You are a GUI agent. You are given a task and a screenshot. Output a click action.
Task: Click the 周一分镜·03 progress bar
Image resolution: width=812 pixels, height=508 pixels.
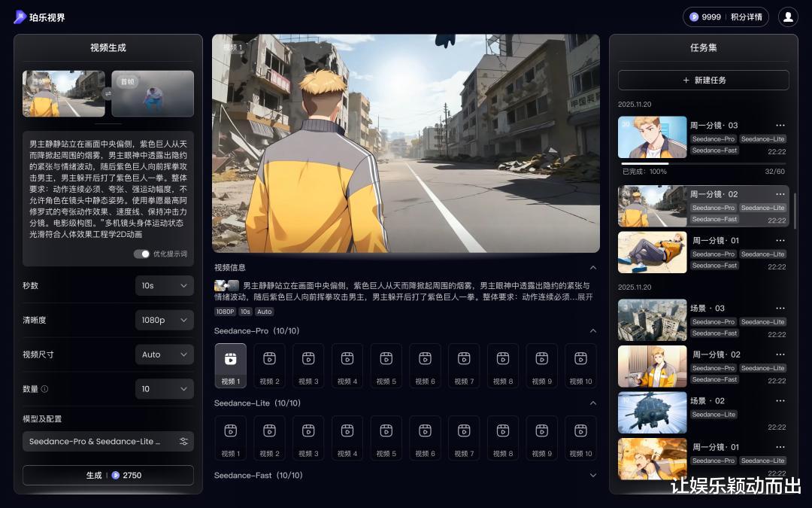pos(703,163)
